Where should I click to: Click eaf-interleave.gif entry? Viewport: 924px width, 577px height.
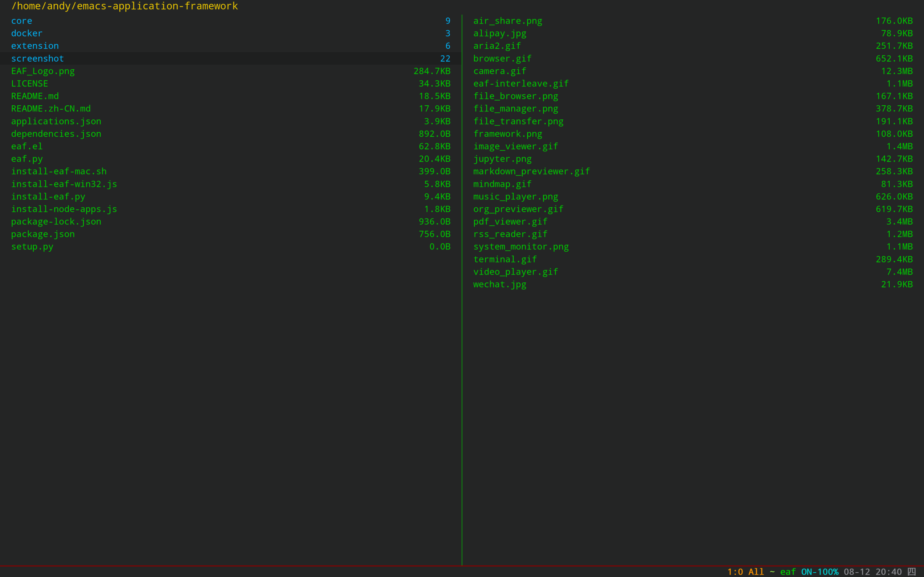click(x=521, y=84)
